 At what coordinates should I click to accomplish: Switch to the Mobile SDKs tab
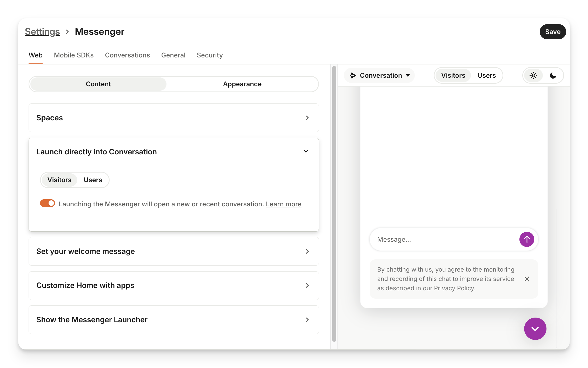(x=74, y=55)
